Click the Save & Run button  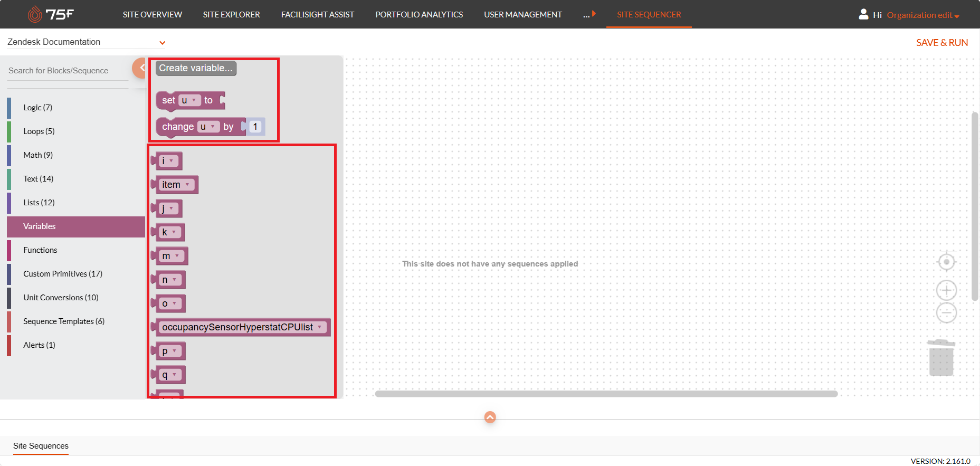tap(941, 43)
